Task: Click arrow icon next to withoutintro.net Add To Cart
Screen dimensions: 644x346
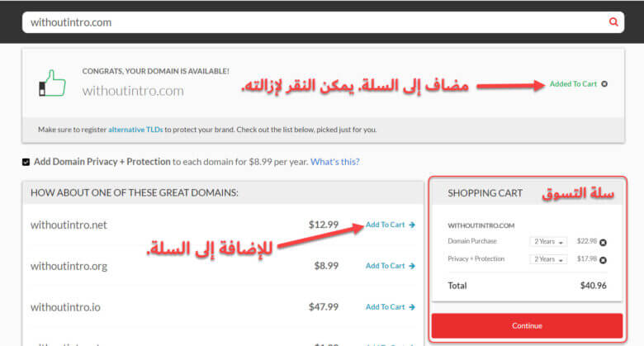Action: pos(412,225)
